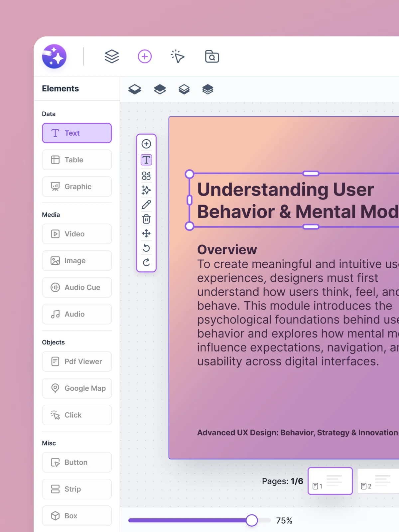Image resolution: width=399 pixels, height=532 pixels.
Task: Click the bottom-left resize handle of title box
Action: click(x=190, y=226)
